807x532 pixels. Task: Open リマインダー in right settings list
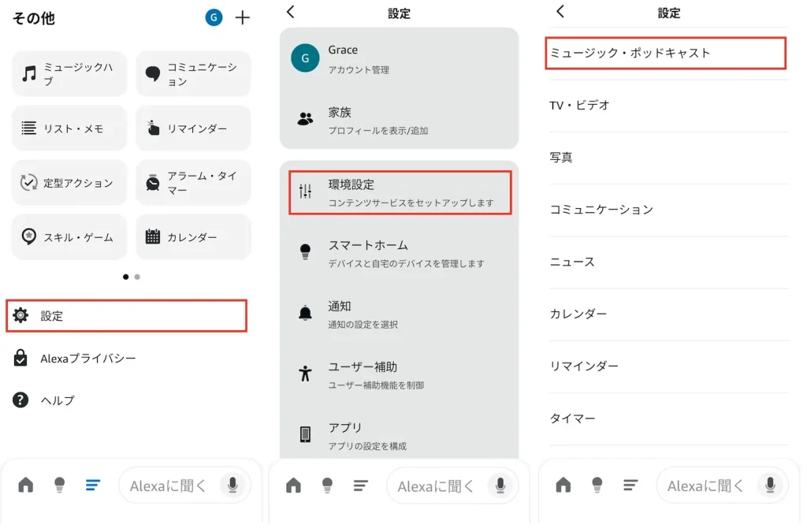[668, 366]
